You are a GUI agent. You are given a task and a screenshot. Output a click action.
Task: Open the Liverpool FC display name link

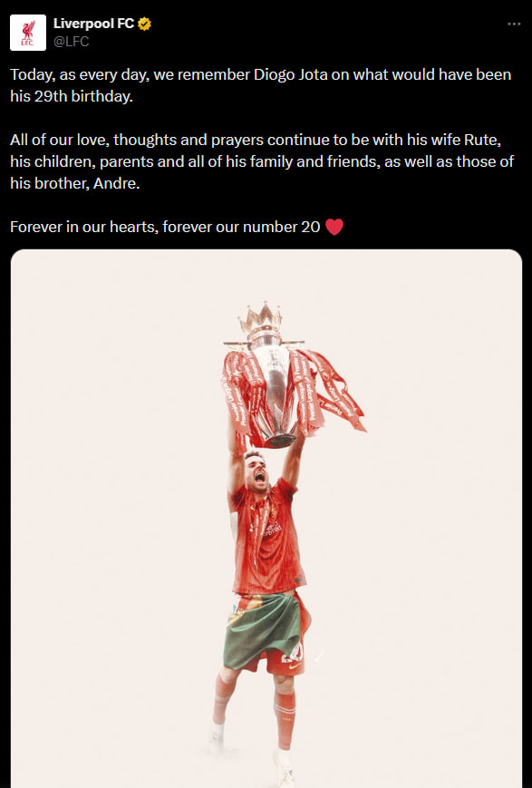[x=93, y=24]
